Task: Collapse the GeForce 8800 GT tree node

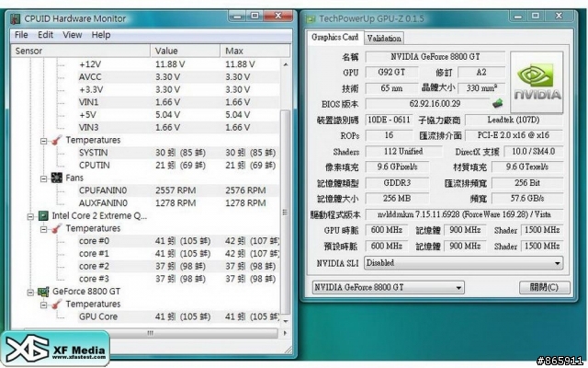Action: [x=30, y=293]
